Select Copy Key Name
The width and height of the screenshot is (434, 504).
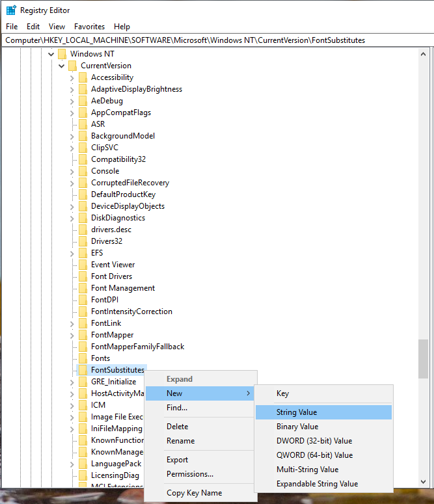200,493
